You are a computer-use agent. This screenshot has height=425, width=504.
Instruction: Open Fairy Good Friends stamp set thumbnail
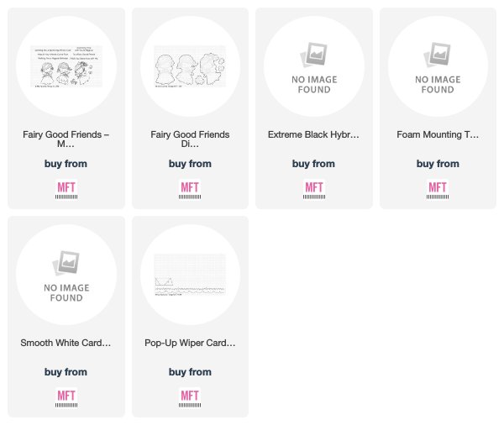pos(66,66)
